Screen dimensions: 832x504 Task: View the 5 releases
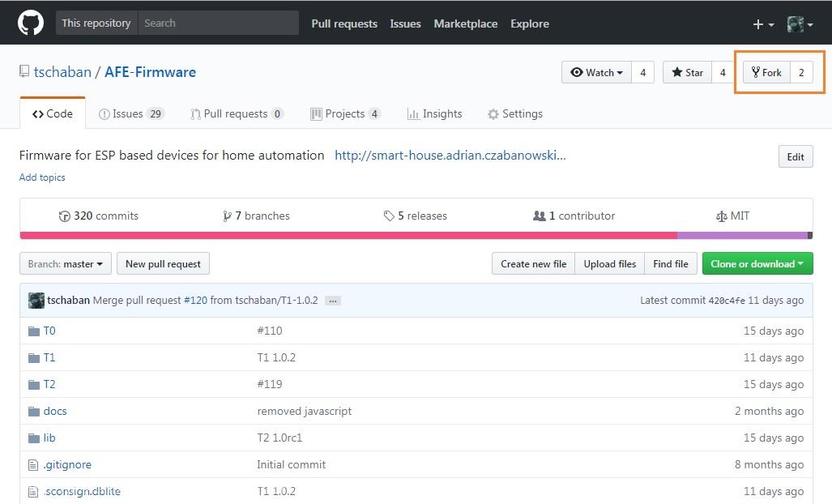[x=416, y=216]
